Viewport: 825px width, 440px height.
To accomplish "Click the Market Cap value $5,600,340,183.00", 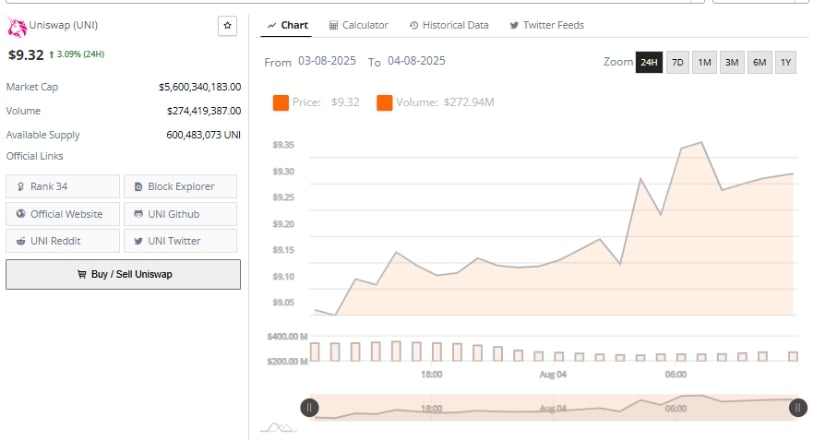I will pos(200,87).
